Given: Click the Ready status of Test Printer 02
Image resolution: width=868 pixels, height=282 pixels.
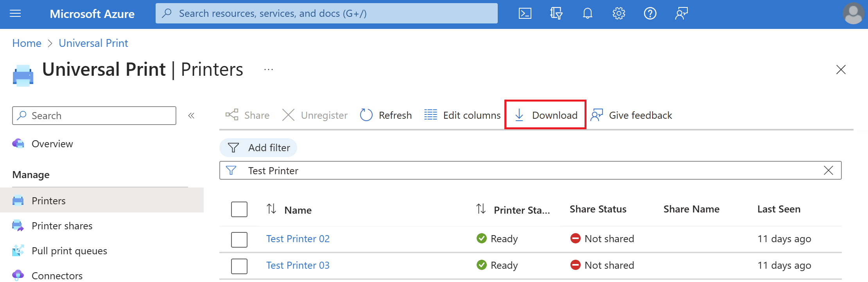Looking at the screenshot, I should pyautogui.click(x=497, y=239).
